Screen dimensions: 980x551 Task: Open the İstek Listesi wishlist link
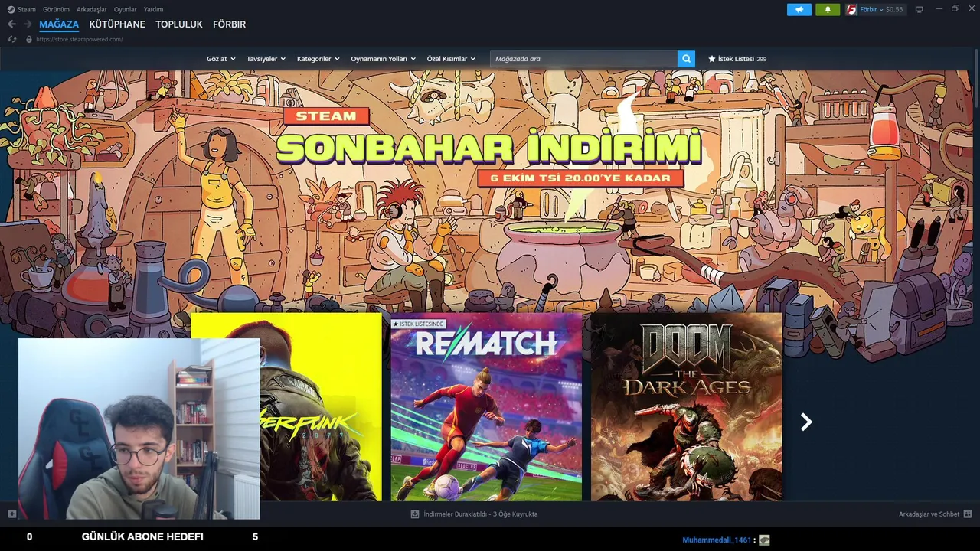[736, 59]
